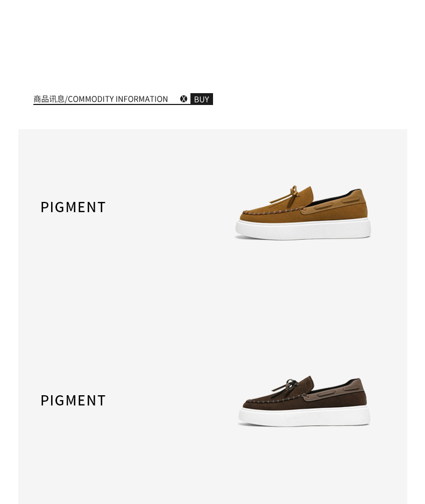Viewport: 425px width, 504px height.
Task: Click the whipstitched toe seam on brown loafer
Action: point(273,400)
